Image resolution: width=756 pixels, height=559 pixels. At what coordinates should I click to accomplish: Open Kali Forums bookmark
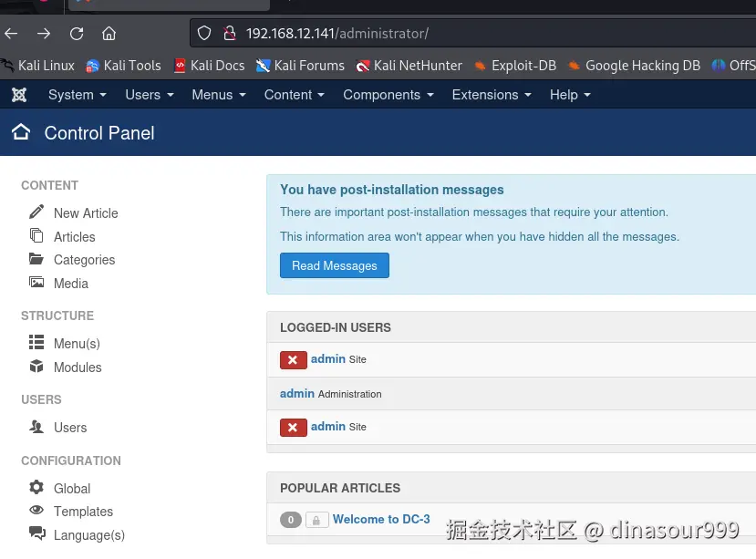pos(300,66)
